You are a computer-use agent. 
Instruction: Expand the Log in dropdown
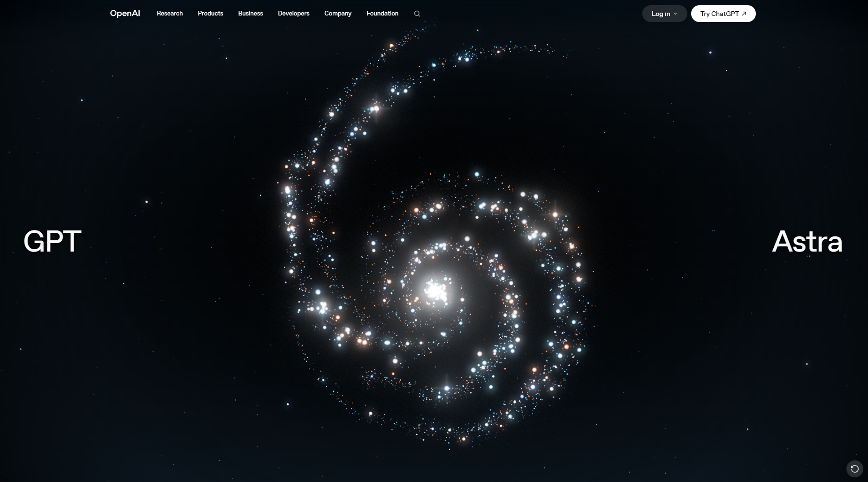click(x=664, y=14)
